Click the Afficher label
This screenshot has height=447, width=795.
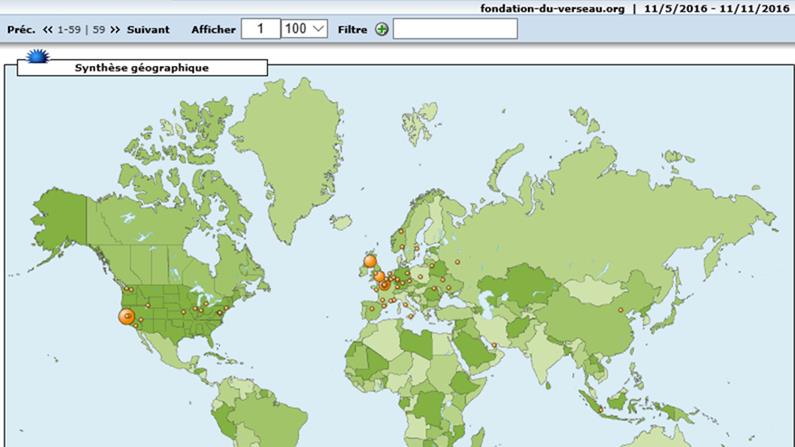tap(213, 29)
